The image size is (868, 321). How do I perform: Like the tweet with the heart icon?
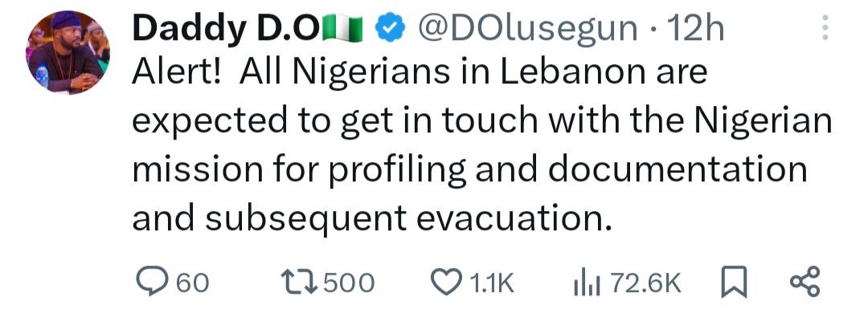click(446, 282)
